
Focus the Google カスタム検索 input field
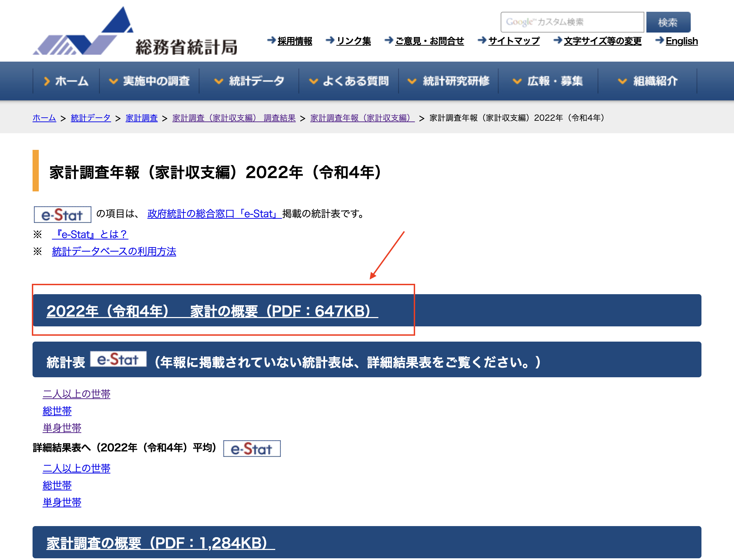[572, 22]
